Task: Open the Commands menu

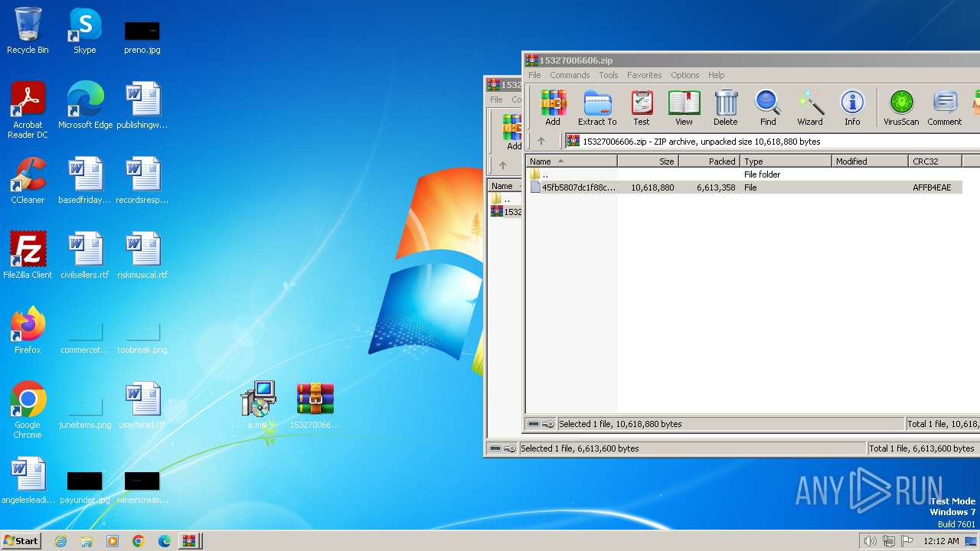Action: 570,75
